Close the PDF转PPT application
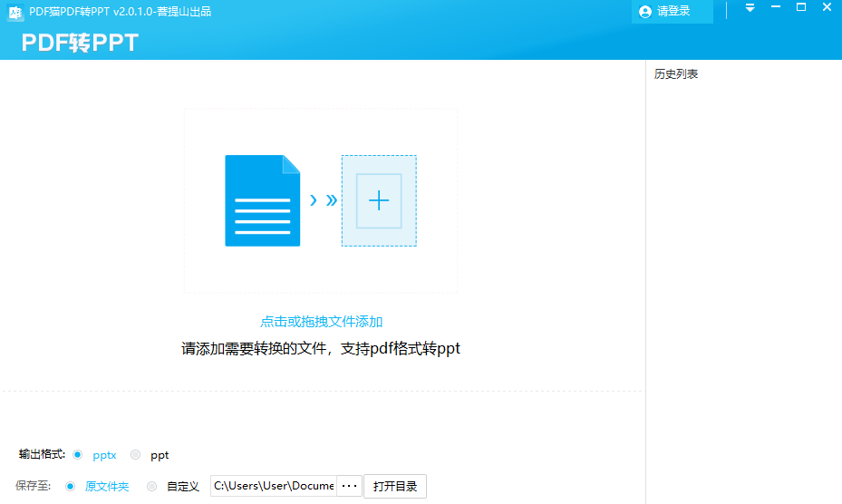The image size is (842, 504). (x=826, y=8)
